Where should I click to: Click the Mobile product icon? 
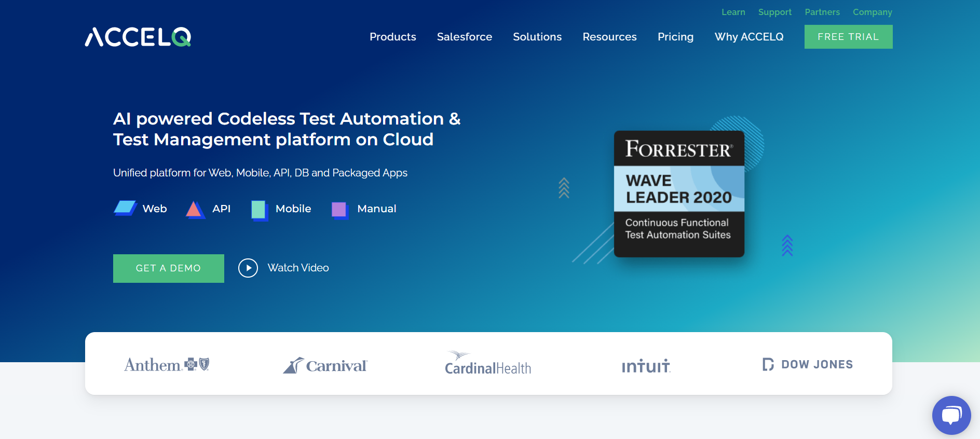[260, 210]
